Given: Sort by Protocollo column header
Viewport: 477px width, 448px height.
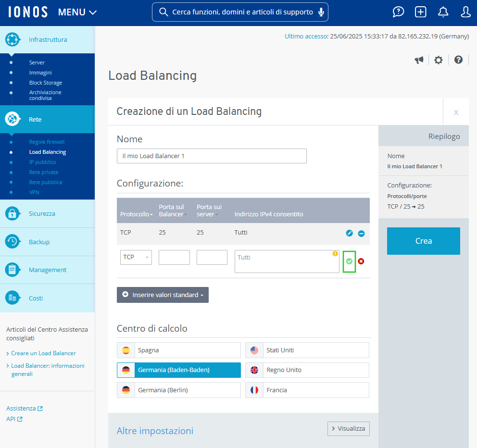Looking at the screenshot, I should click(x=137, y=214).
